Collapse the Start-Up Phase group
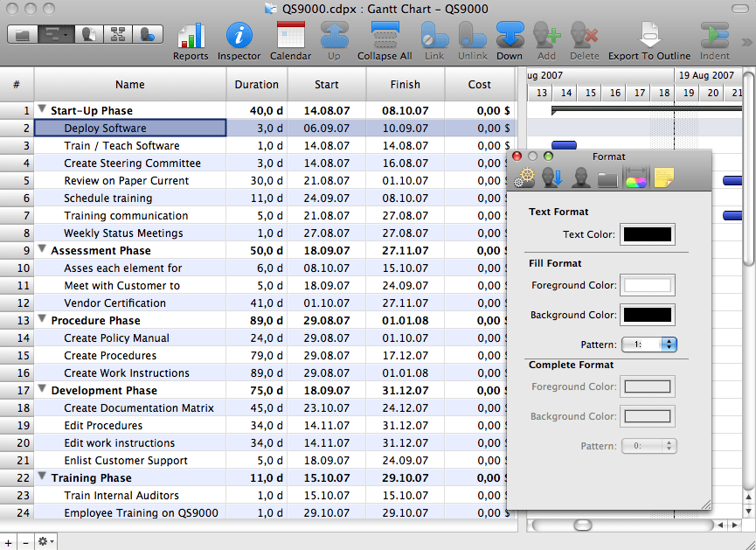The width and height of the screenshot is (756, 550). [41, 110]
